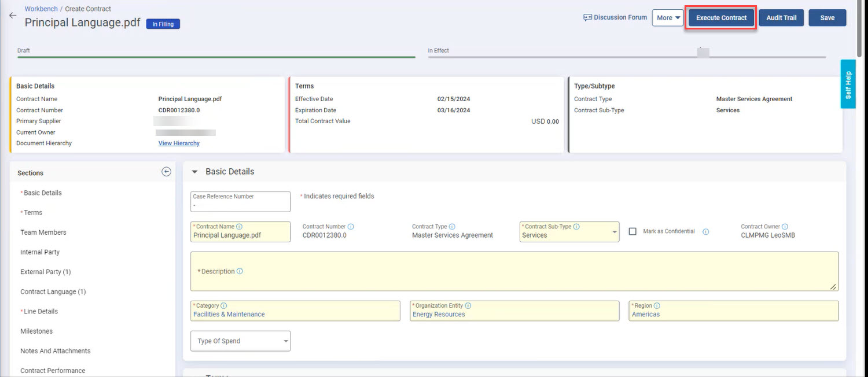The image size is (868, 377).
Task: Click the Mark as Confidential info icon
Action: [x=705, y=231]
